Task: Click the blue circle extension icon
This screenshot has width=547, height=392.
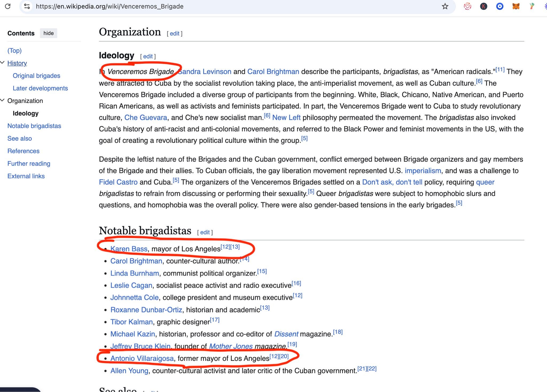Action: 499,6
